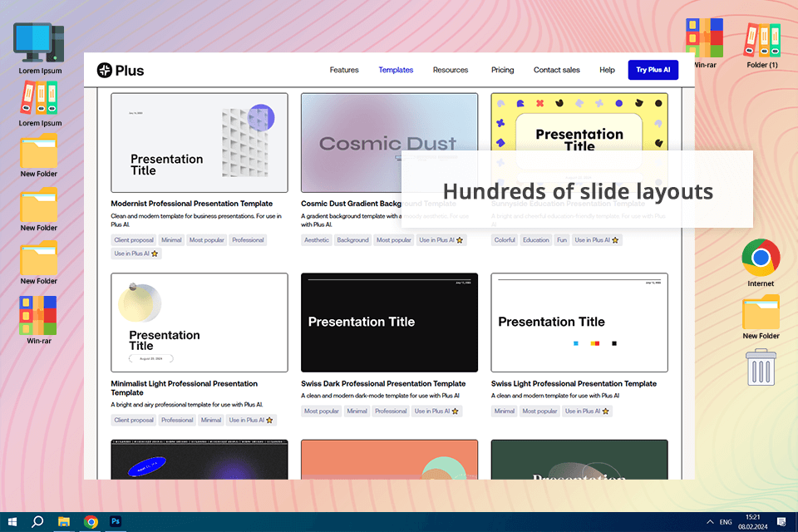Image resolution: width=798 pixels, height=532 pixels.
Task: Click Use in Plus AI under Modernist template
Action: [x=135, y=253]
